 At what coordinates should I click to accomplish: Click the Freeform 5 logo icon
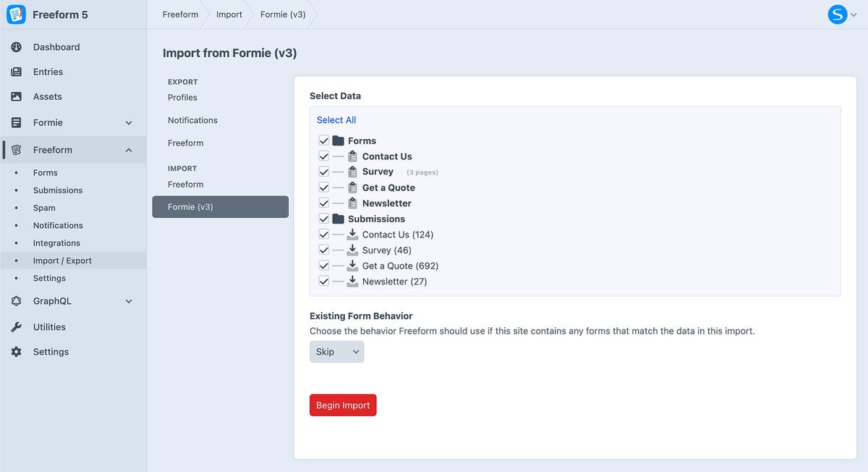pyautogui.click(x=16, y=14)
